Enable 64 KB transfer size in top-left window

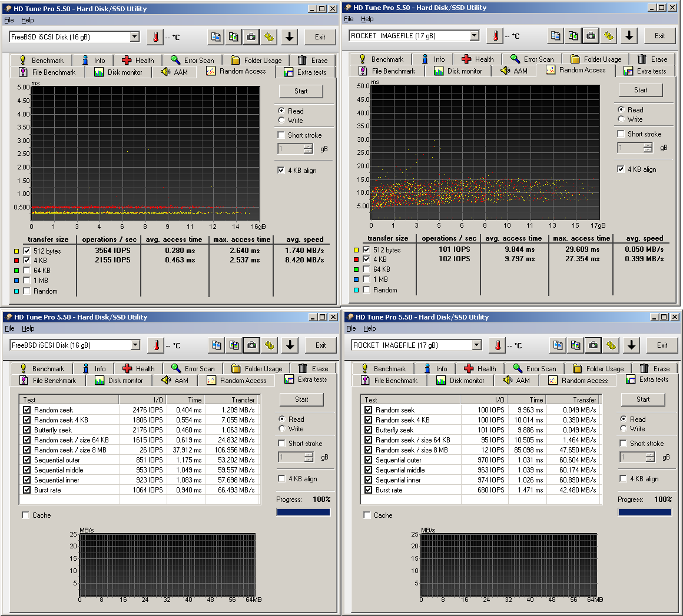coord(27,270)
